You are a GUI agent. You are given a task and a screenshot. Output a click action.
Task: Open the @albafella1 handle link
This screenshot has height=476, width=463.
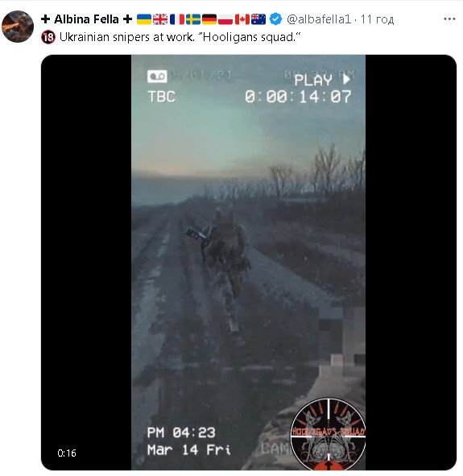[319, 19]
